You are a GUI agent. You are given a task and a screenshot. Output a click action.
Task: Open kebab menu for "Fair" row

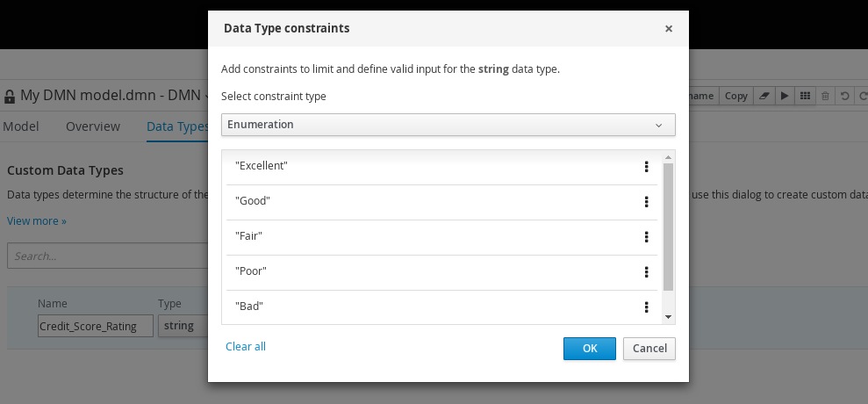(x=646, y=237)
